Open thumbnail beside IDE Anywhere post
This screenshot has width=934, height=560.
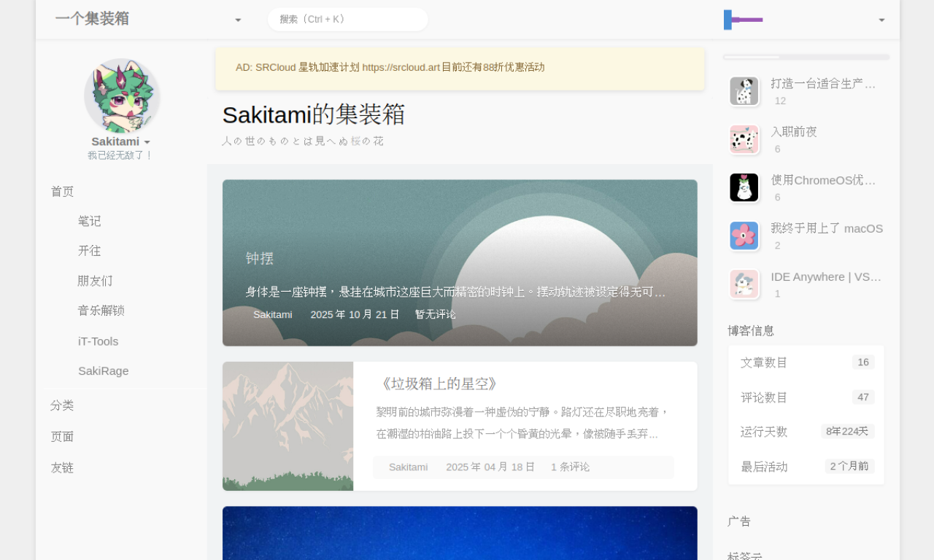744,284
